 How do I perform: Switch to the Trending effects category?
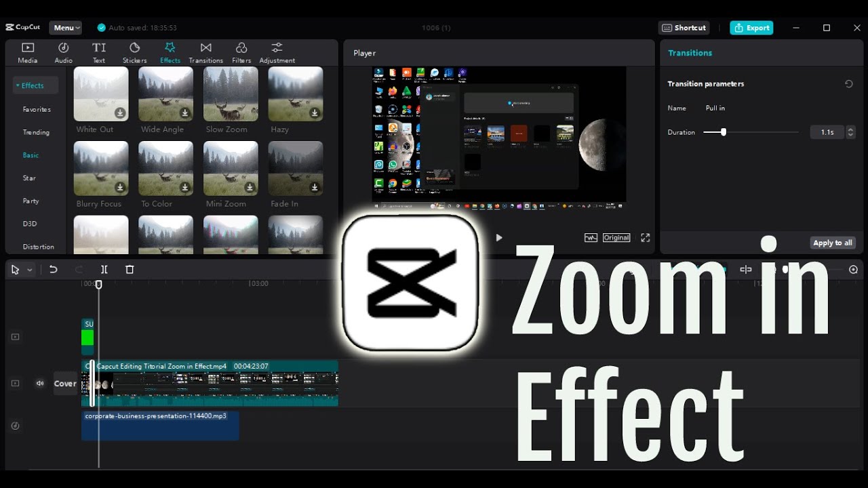(35, 132)
